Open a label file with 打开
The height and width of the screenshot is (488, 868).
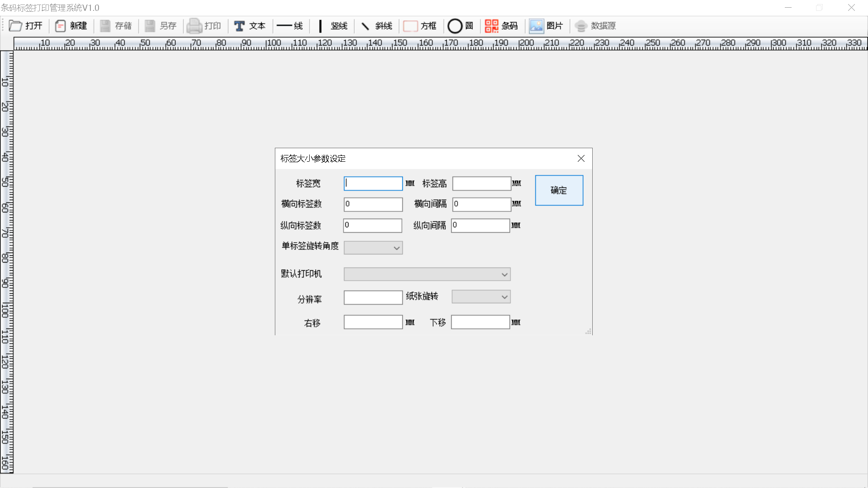(26, 26)
